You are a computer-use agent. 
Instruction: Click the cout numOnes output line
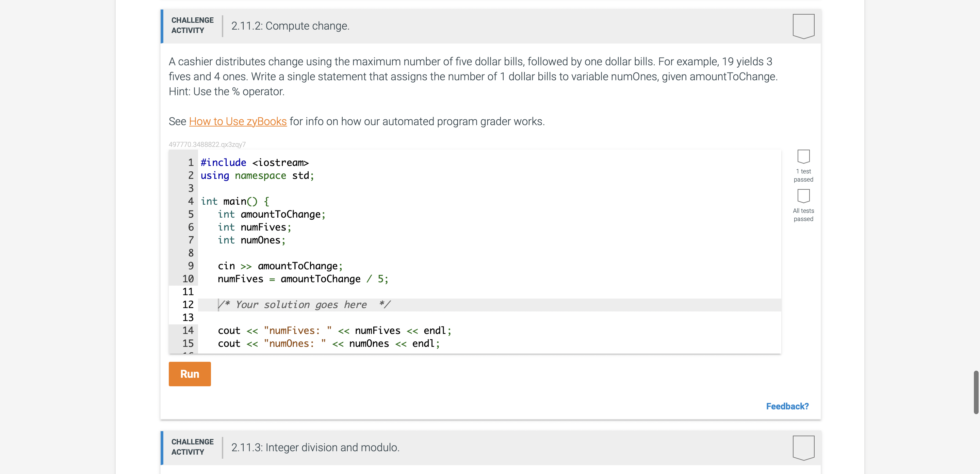click(328, 343)
